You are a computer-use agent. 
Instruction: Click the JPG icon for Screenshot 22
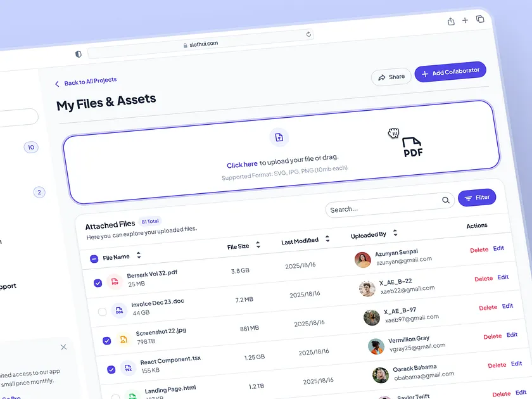(123, 339)
